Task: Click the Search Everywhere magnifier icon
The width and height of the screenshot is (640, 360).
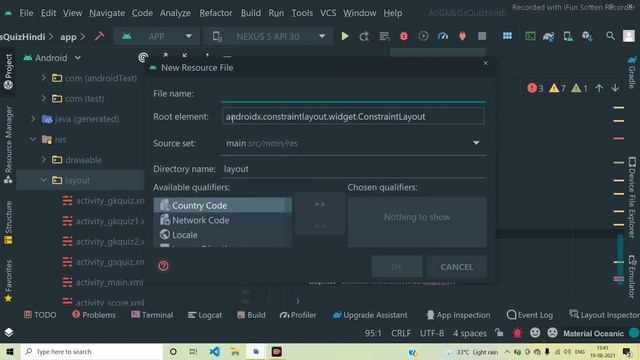Action: click(610, 36)
